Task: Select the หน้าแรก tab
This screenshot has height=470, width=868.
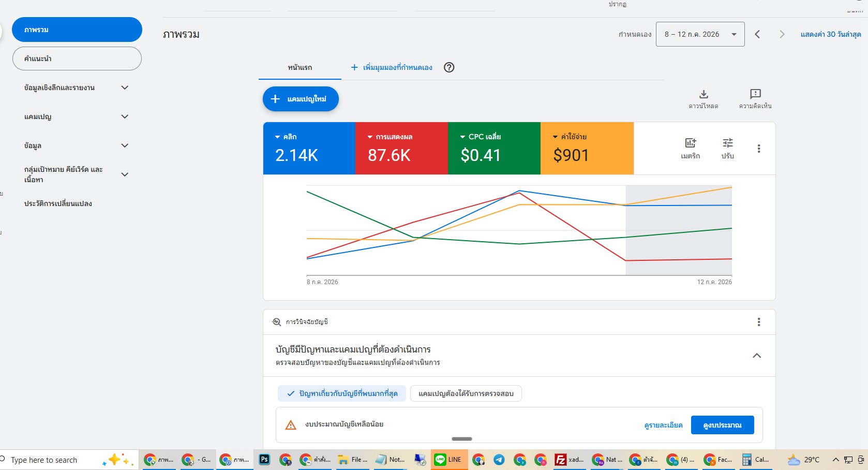Action: (300, 67)
